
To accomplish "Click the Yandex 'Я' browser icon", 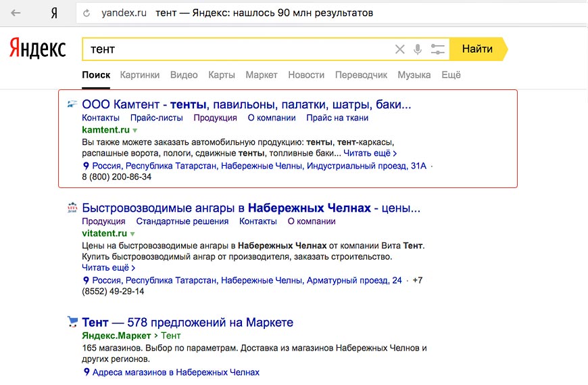I will pos(54,13).
